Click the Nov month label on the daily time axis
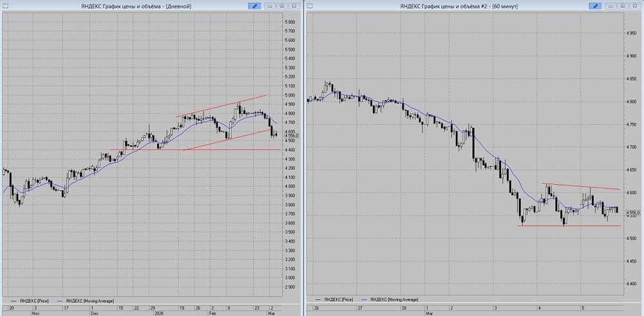The width and height of the screenshot is (644, 316). coord(35,313)
